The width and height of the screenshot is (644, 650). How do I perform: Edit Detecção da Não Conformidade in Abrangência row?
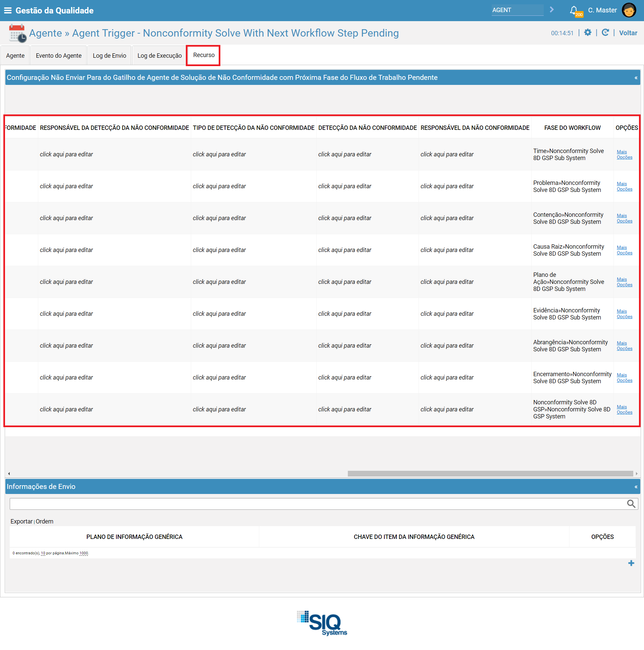click(x=344, y=346)
